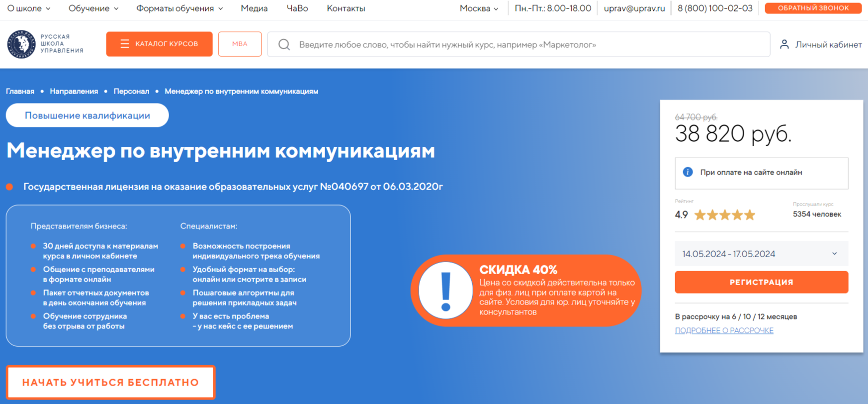
Task: Click the phone number 8 (800) 100-02-03
Action: (x=715, y=8)
